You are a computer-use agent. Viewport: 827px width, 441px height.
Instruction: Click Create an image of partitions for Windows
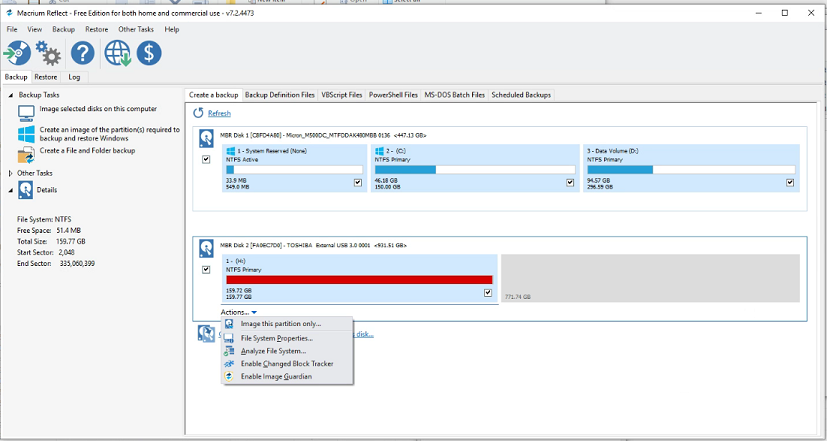[x=110, y=134]
